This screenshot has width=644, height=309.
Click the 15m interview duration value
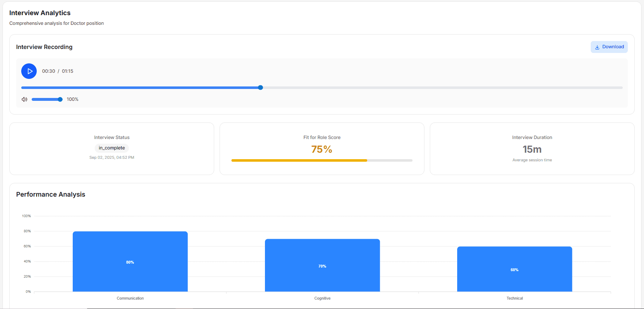click(532, 149)
